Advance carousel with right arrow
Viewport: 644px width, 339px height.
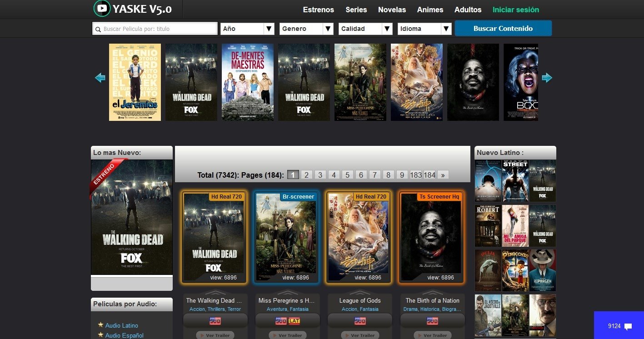[x=547, y=78]
